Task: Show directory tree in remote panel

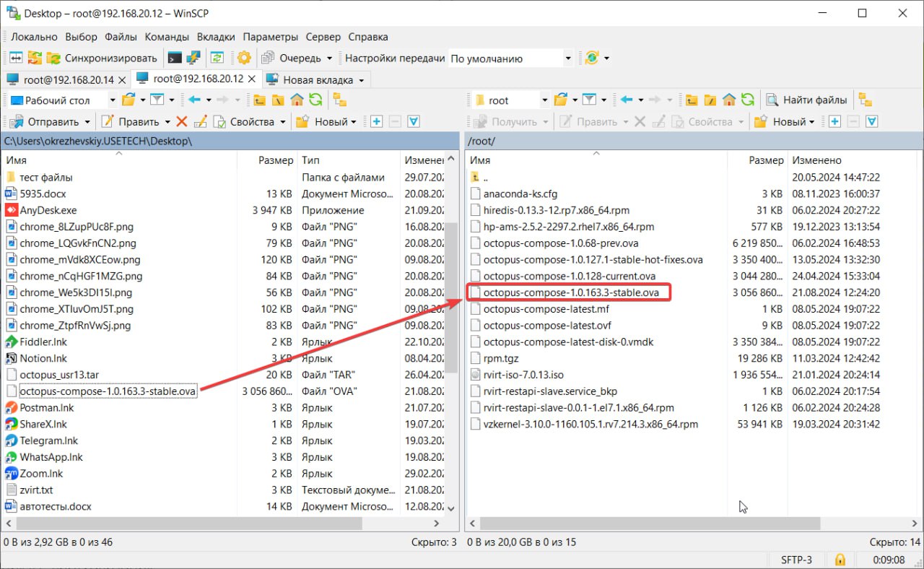Action: point(866,100)
